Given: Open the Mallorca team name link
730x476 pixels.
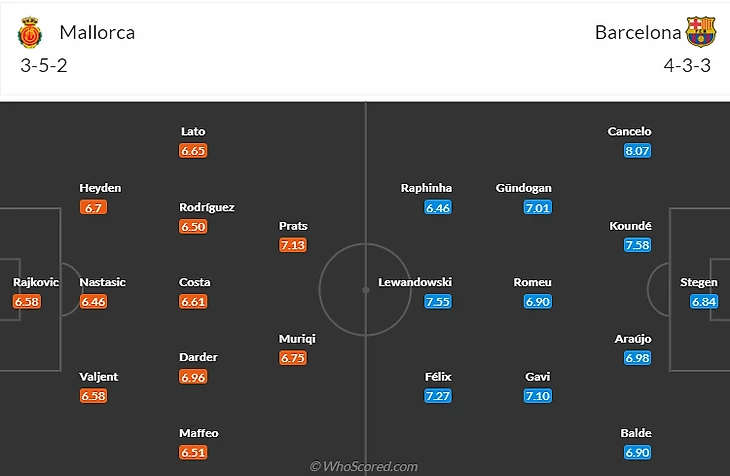Looking at the screenshot, I should (97, 32).
